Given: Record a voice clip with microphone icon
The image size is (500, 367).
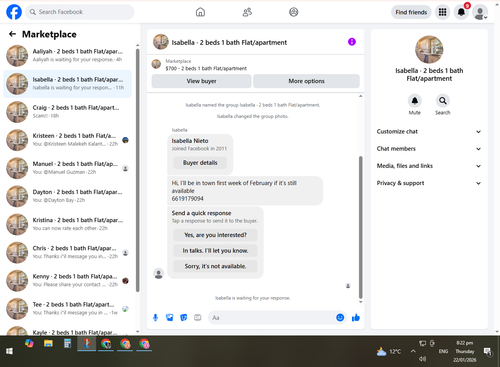Looking at the screenshot, I should tap(155, 318).
